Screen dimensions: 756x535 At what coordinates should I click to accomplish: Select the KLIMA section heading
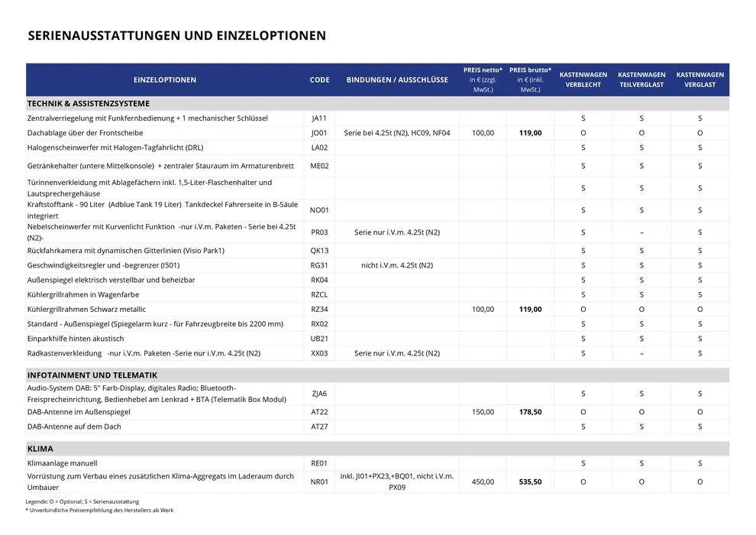tap(40, 449)
